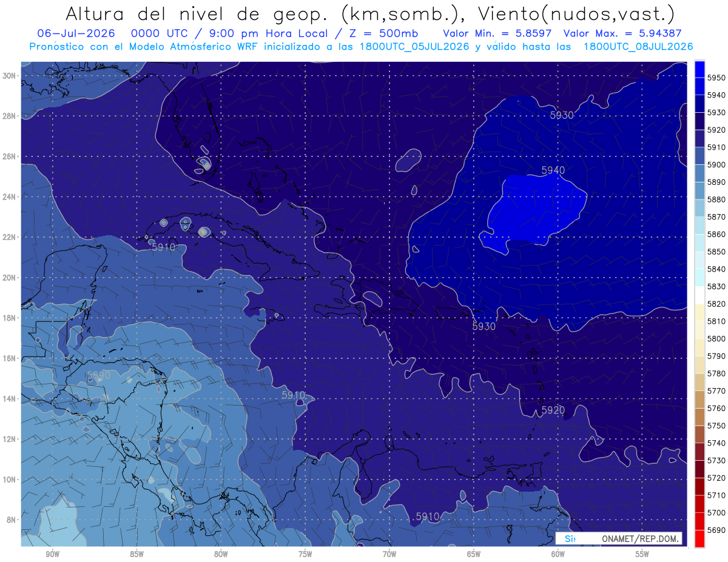
Task: Click the '70W' longitude axis label
Action: pyautogui.click(x=389, y=554)
